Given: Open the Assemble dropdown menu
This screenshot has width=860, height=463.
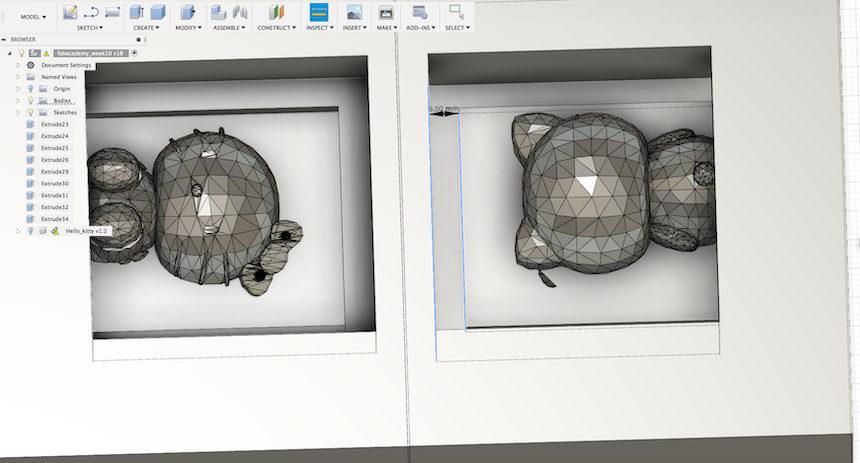Looking at the screenshot, I should tap(229, 27).
